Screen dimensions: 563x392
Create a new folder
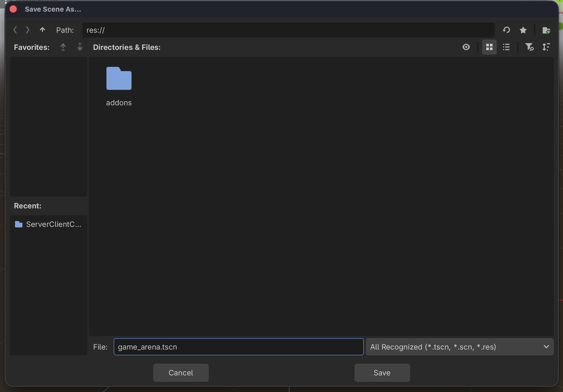coord(546,30)
